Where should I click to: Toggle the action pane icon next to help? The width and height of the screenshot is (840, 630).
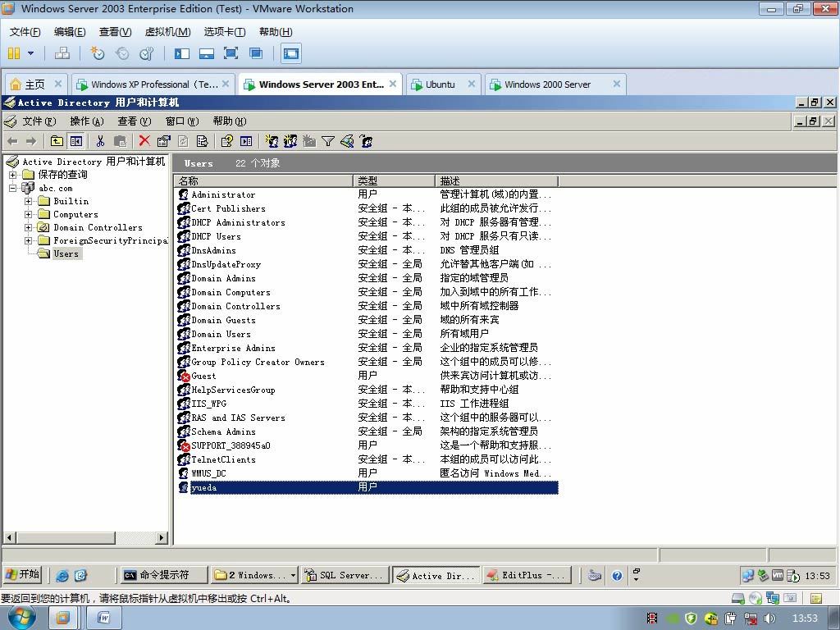[246, 141]
